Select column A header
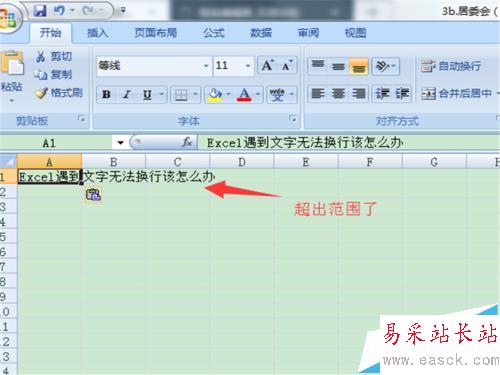 pyautogui.click(x=49, y=162)
